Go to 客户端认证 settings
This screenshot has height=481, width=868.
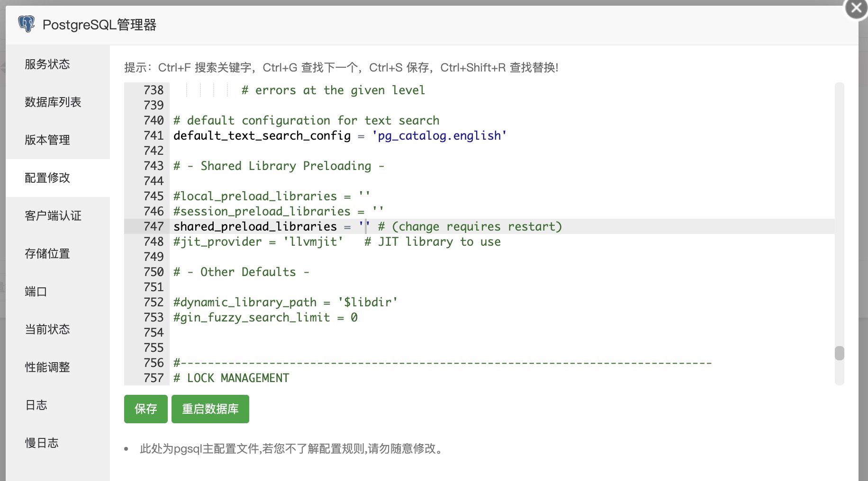[x=58, y=216]
